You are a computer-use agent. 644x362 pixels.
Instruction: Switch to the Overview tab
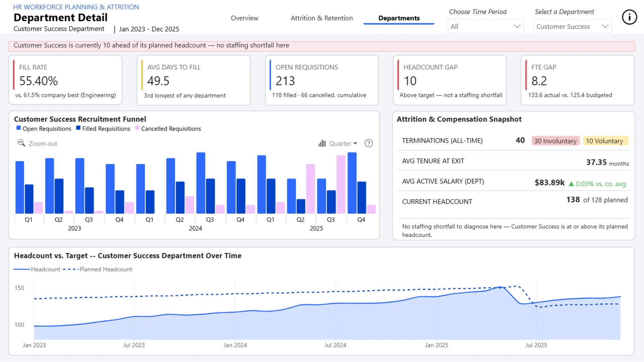coord(245,18)
